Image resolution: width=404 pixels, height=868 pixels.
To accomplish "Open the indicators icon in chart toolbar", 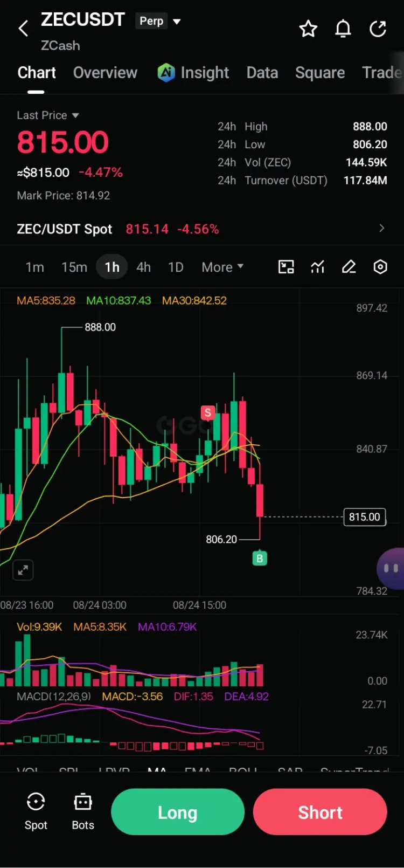I will (x=318, y=267).
